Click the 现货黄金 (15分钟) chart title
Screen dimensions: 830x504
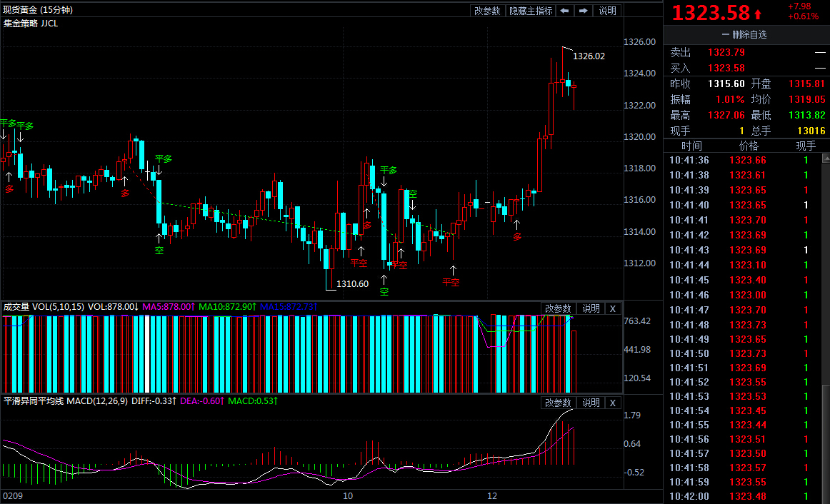click(x=38, y=10)
